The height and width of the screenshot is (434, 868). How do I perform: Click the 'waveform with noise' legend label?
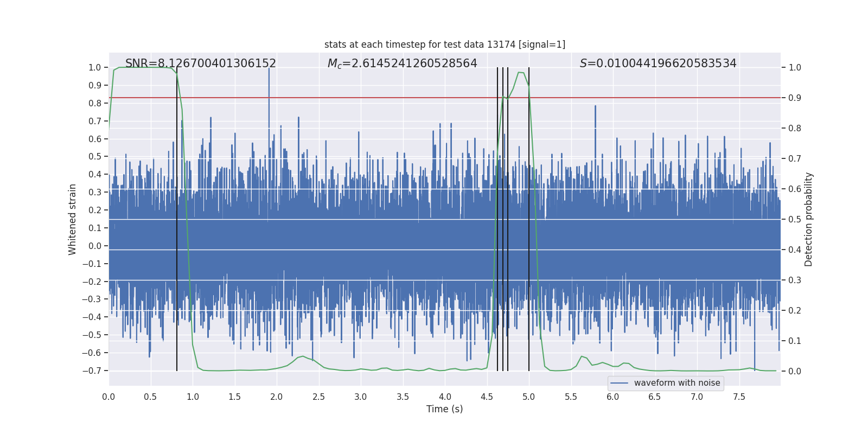point(677,383)
